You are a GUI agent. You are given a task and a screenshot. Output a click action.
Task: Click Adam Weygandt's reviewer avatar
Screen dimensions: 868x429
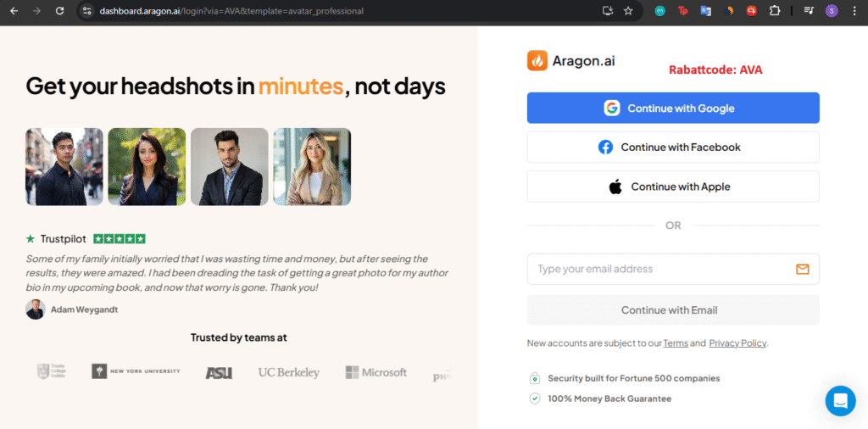click(x=36, y=309)
